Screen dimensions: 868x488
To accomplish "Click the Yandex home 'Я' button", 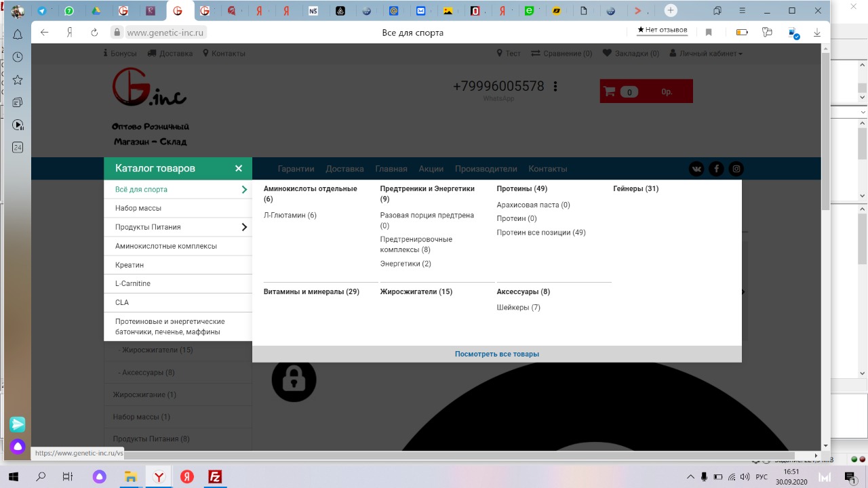I will 70,33.
